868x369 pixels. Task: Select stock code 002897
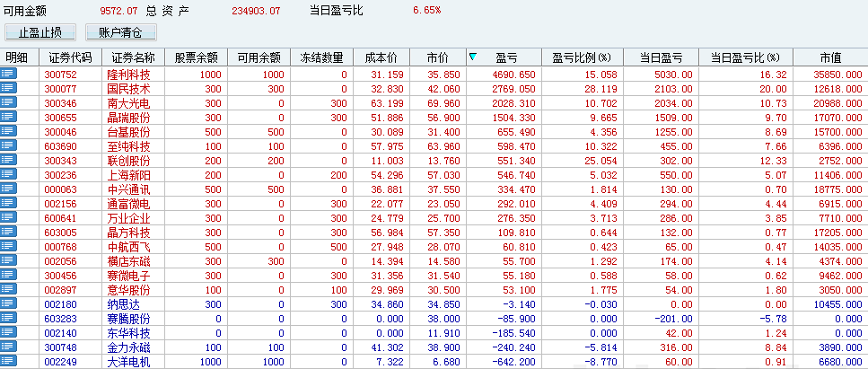pos(61,291)
